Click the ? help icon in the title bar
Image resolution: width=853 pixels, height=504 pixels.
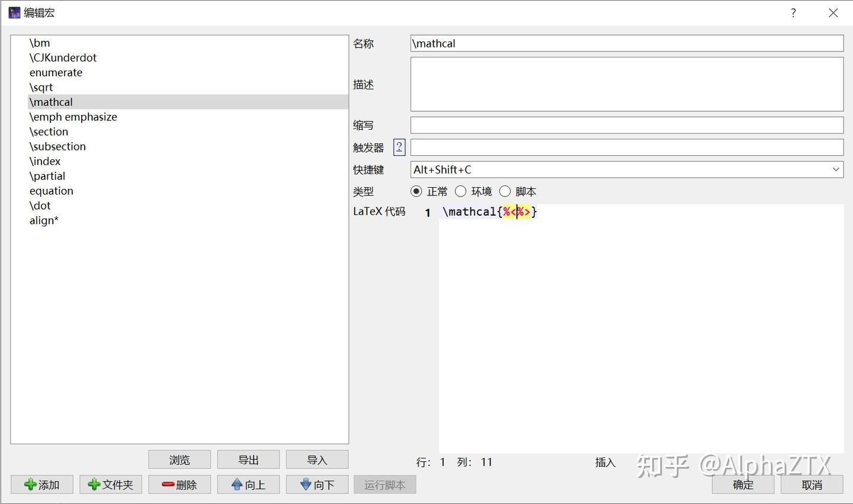coord(793,12)
